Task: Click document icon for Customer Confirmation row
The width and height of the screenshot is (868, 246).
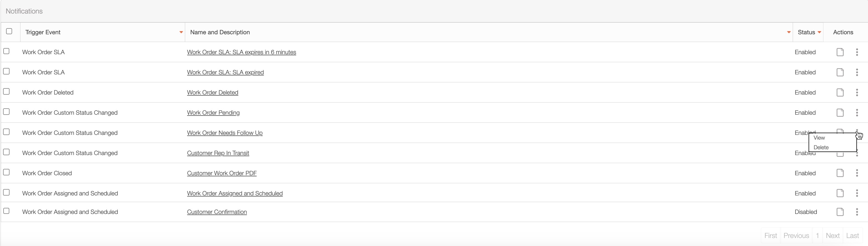Action: click(840, 212)
